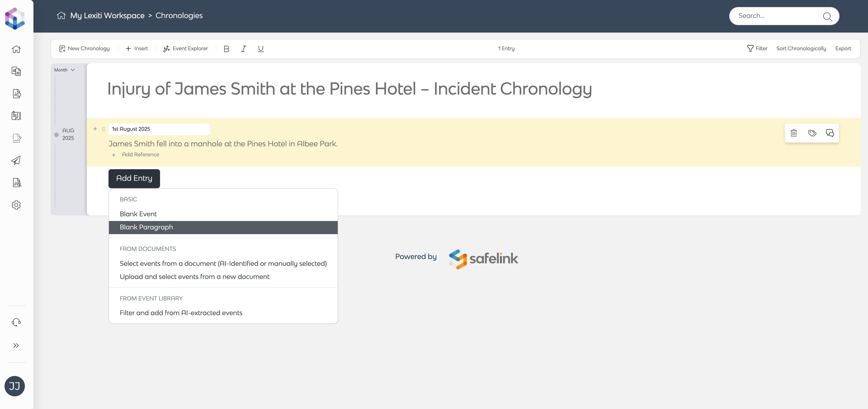Screen dimensions: 868x409
Task: Open the Insert menu in toolbar
Action: (x=137, y=49)
